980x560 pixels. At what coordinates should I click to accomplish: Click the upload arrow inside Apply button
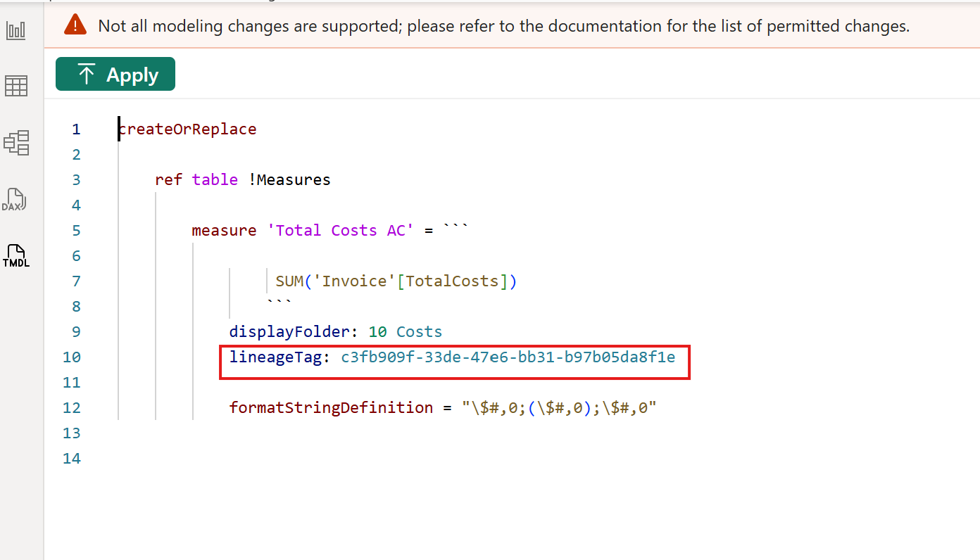[86, 73]
